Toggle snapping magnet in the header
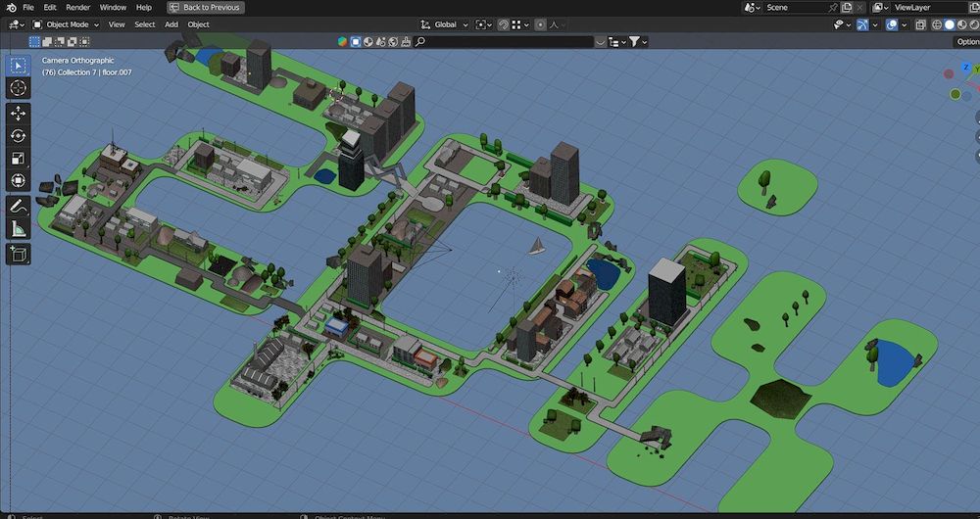Image resolution: width=980 pixels, height=519 pixels. tap(504, 24)
